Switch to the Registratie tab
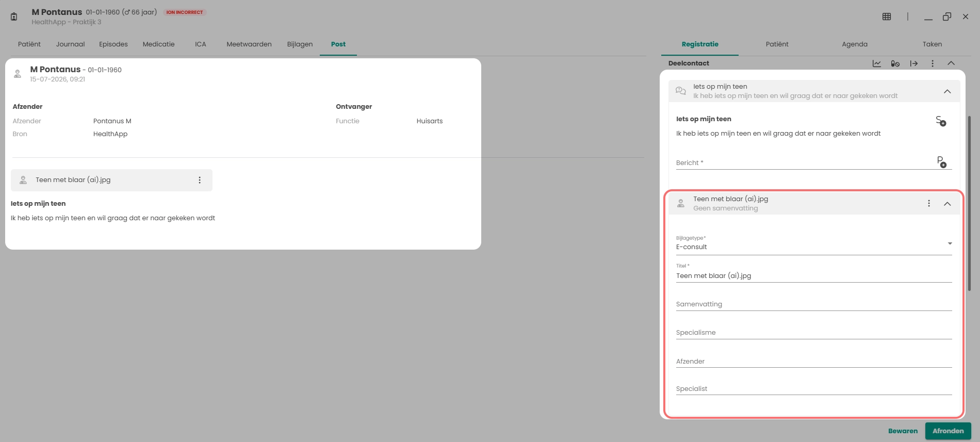 point(700,44)
